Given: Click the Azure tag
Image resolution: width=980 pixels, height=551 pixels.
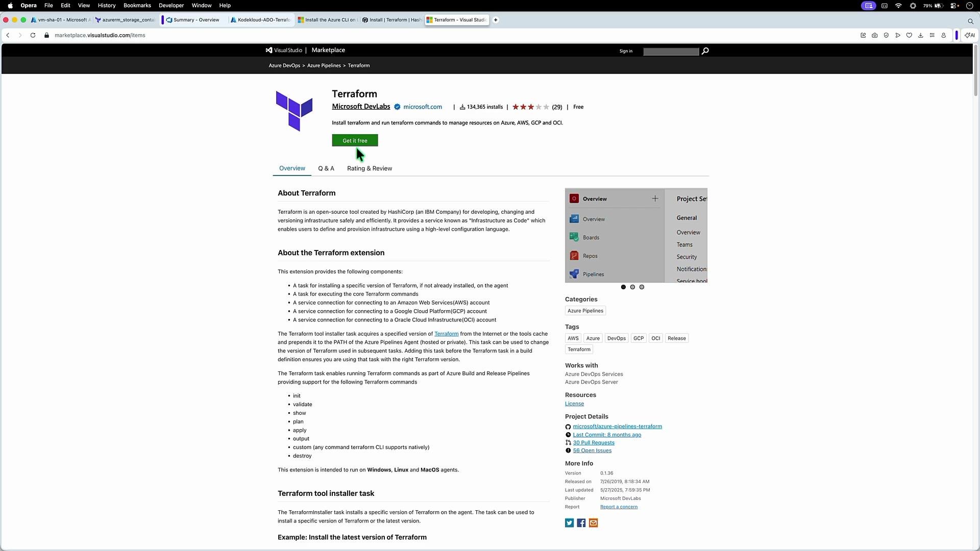Looking at the screenshot, I should pos(593,338).
